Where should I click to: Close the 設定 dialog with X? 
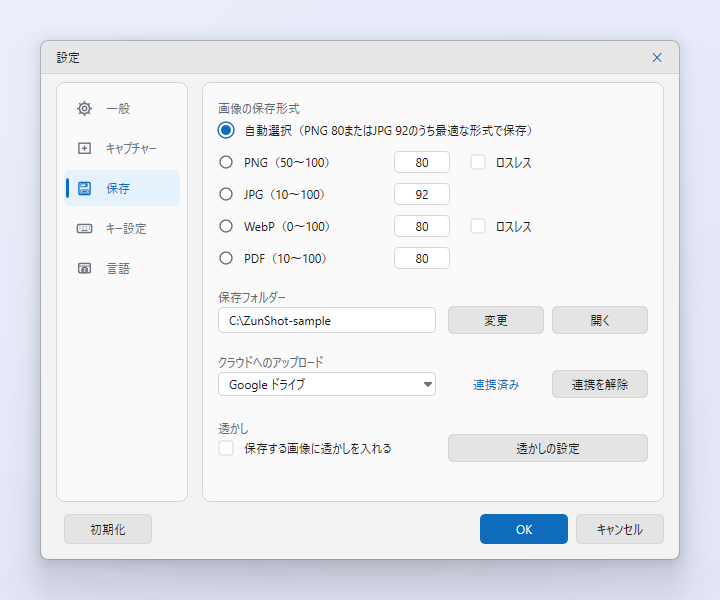(657, 57)
